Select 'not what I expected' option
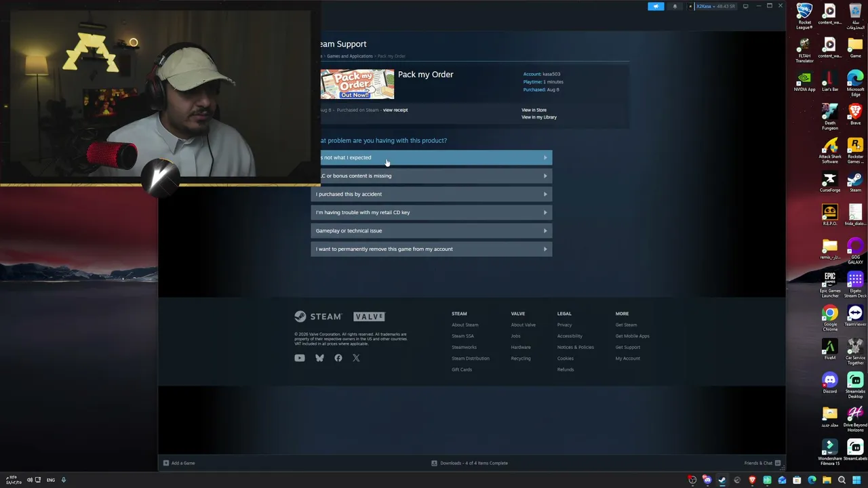Screen dimensions: 868x488 pyautogui.click(x=436, y=157)
